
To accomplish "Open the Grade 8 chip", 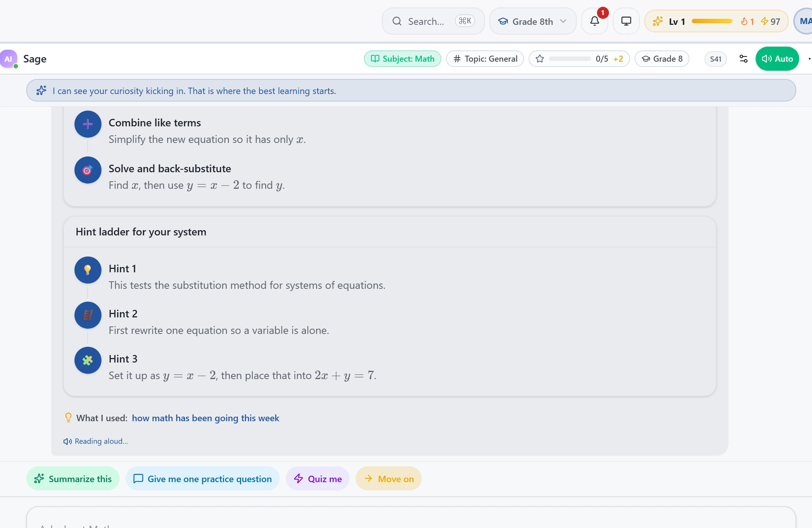I will [662, 59].
